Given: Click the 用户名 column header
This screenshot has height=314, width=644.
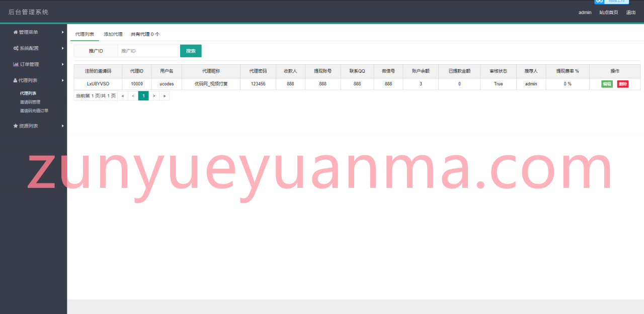Looking at the screenshot, I should coord(167,71).
